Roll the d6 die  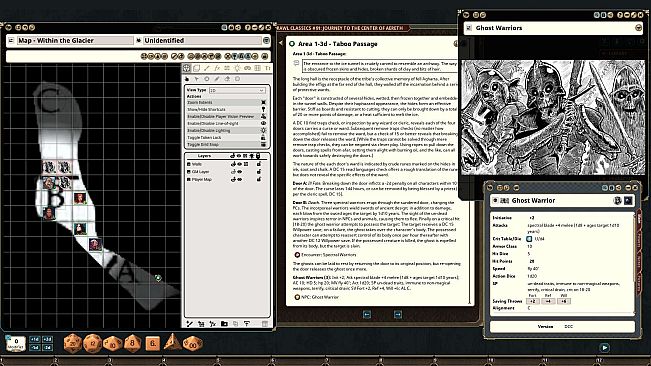point(152,344)
